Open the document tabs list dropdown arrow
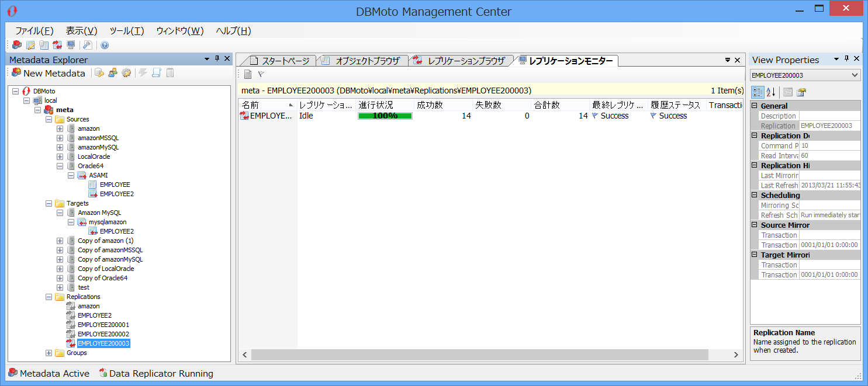Screen dimensions: 868x386 (728, 60)
